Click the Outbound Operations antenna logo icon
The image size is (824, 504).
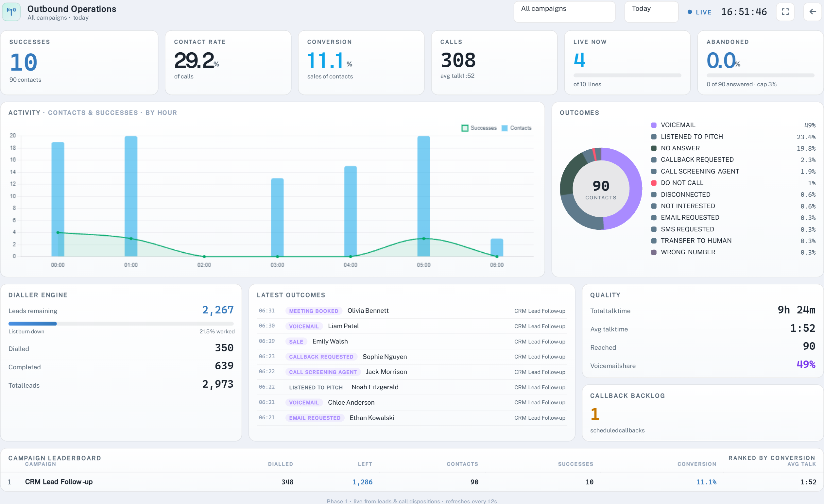(11, 12)
